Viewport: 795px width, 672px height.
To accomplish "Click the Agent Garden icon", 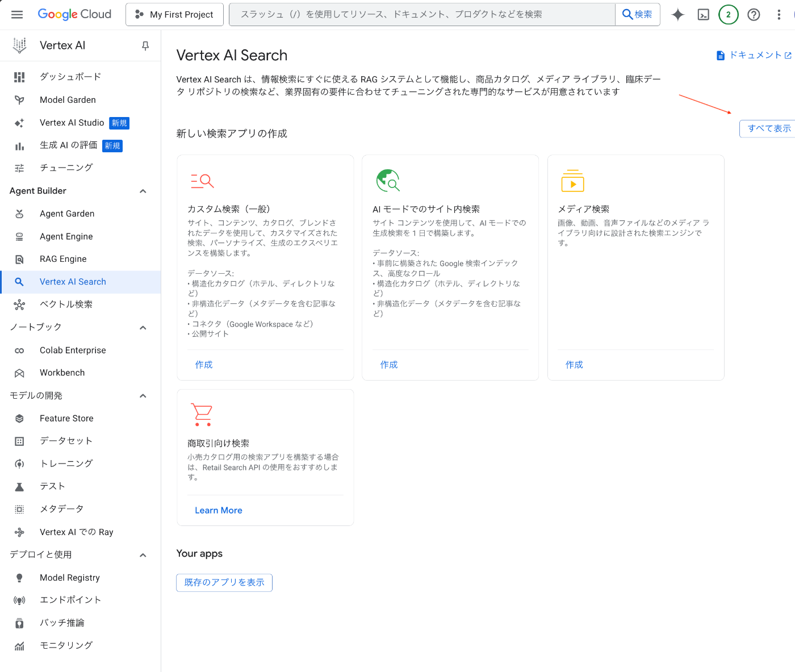I will 19,214.
